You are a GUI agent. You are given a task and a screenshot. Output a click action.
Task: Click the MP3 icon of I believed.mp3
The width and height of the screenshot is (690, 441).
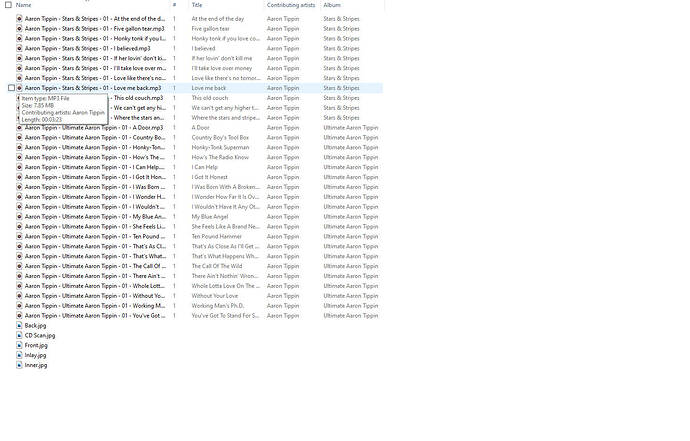(x=19, y=48)
